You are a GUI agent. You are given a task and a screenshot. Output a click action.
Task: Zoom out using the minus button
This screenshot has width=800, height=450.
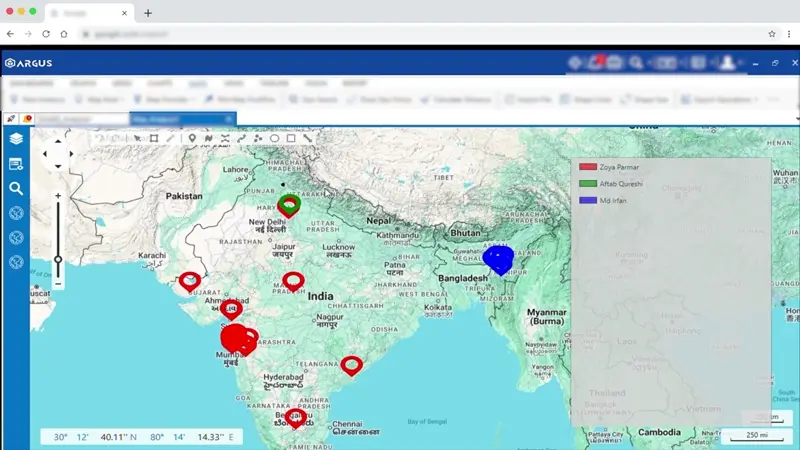pyautogui.click(x=58, y=284)
